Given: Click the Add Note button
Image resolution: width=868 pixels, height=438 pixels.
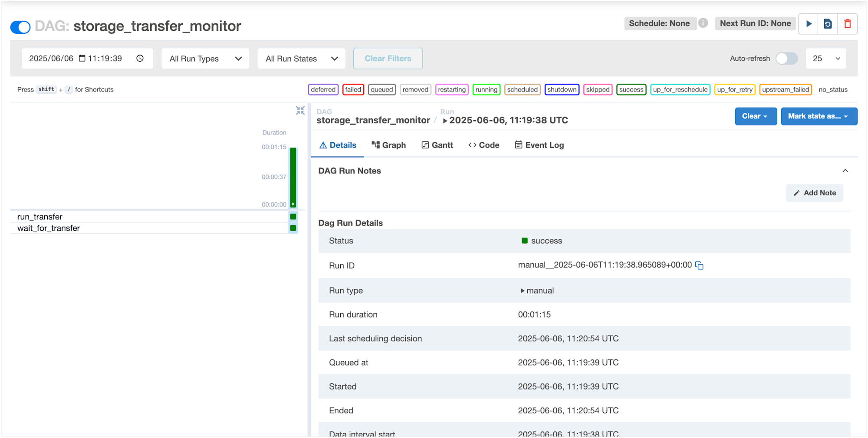Looking at the screenshot, I should click(815, 193).
